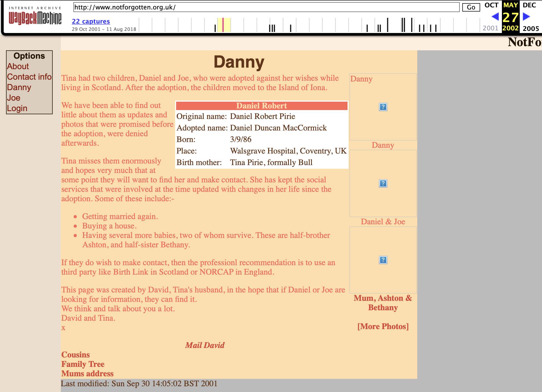Click the broken image icon under first Danny caption
The width and height of the screenshot is (542, 392).
click(383, 107)
